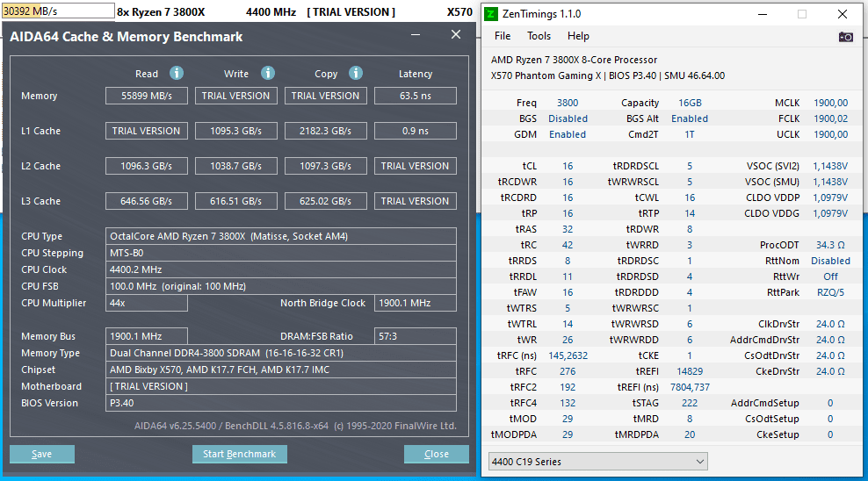Expand the 4400 C19 Series dropdown
Screen dimensions: 868x481
598,461
